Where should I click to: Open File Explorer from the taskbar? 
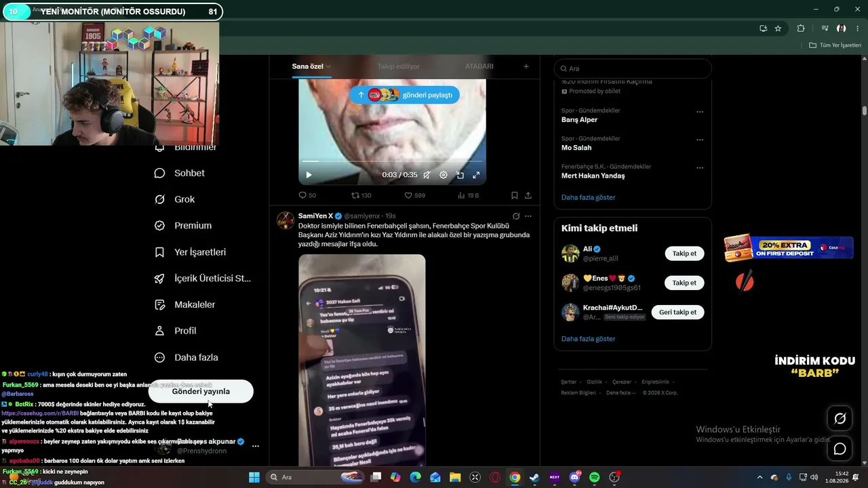pos(455,477)
